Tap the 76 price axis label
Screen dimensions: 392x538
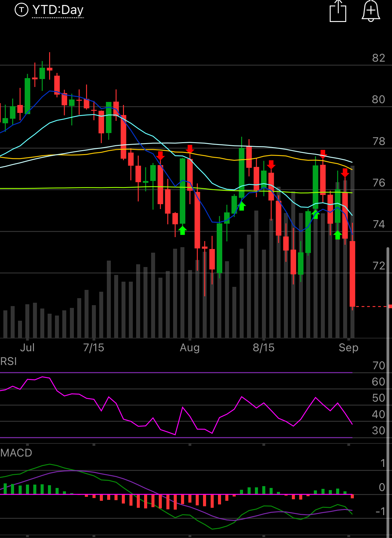[x=379, y=183]
